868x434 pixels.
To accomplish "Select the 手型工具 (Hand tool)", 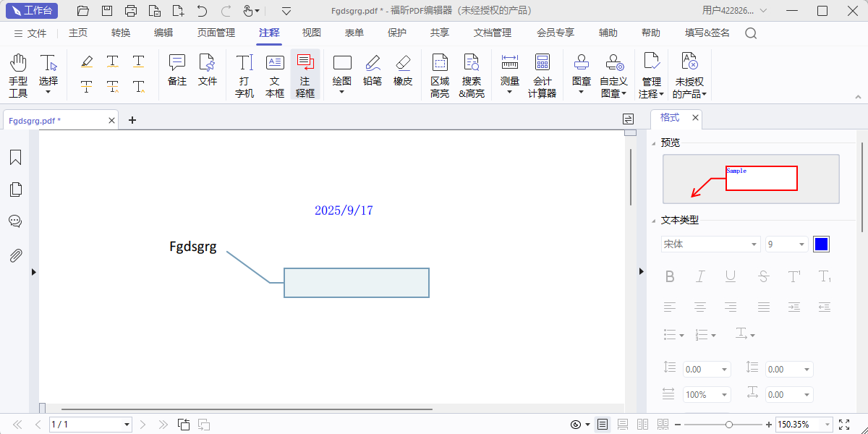I will pyautogui.click(x=17, y=72).
